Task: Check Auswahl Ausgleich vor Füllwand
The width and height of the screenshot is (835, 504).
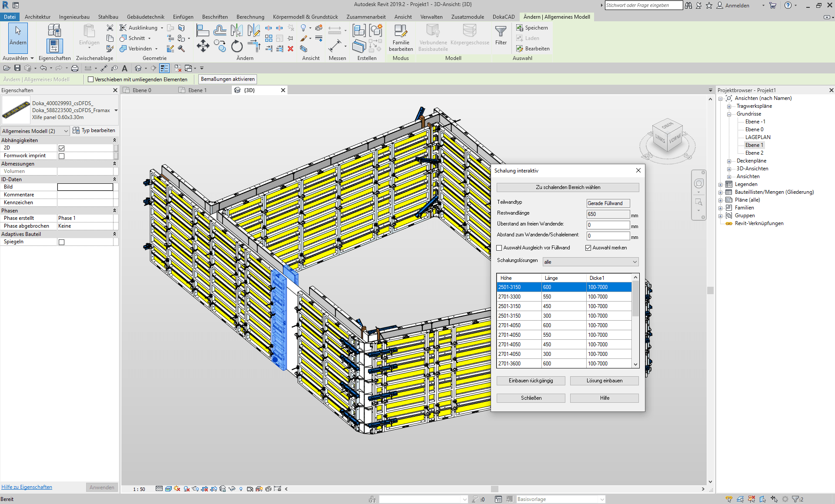Action: coord(499,248)
